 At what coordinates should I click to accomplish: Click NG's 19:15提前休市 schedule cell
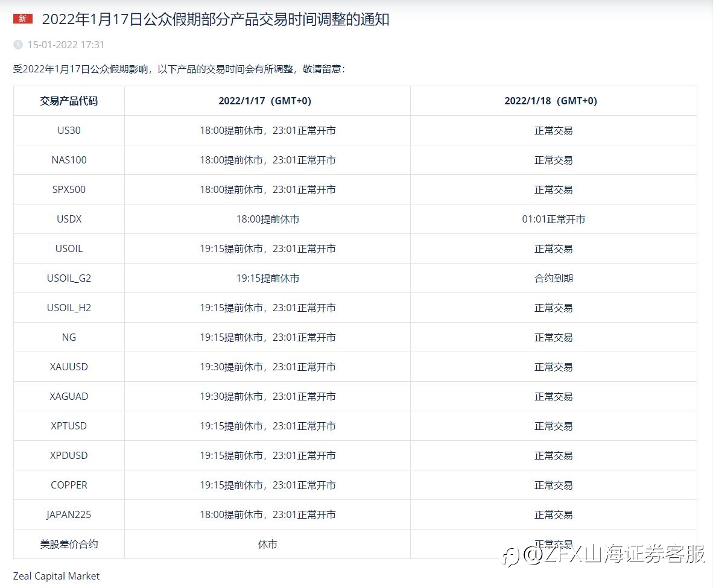click(268, 338)
